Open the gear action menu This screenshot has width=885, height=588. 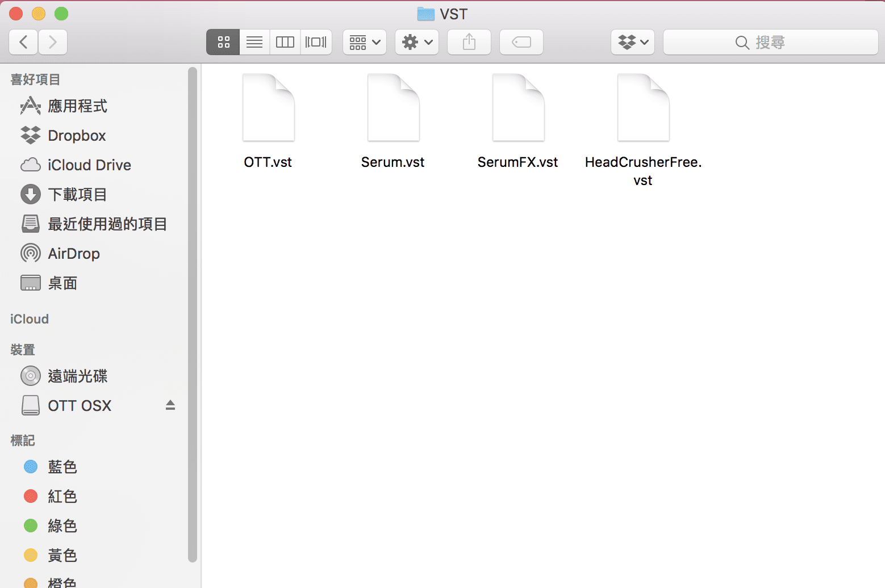(417, 42)
